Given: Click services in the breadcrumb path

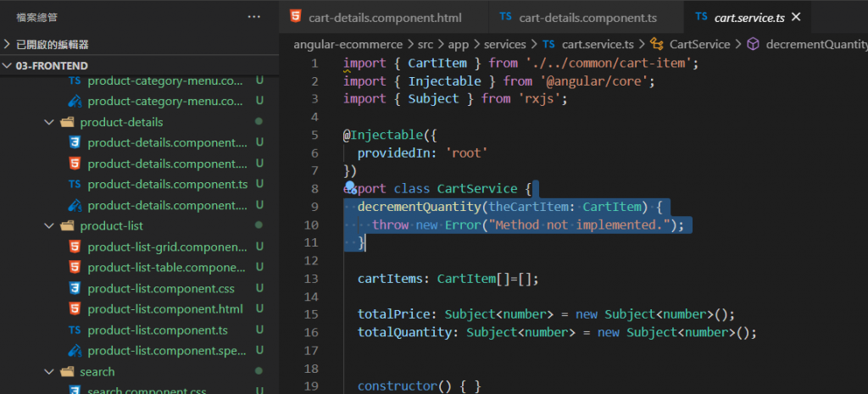Looking at the screenshot, I should pos(505,44).
